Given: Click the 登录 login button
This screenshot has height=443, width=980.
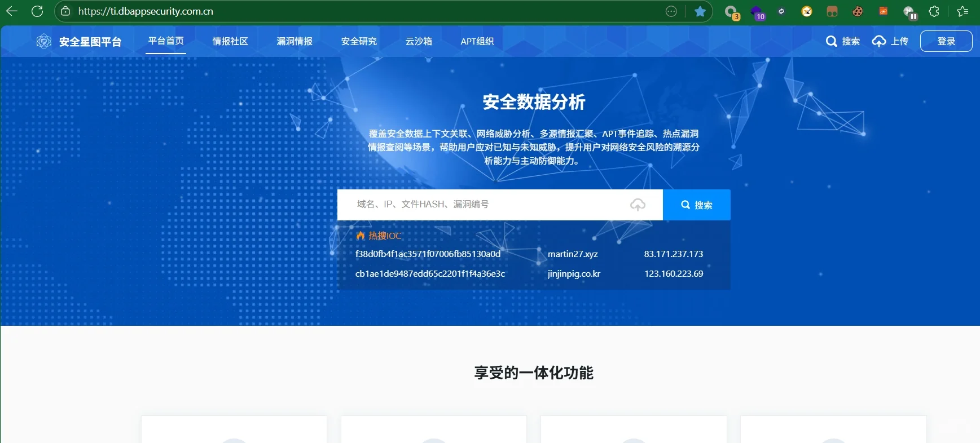Looking at the screenshot, I should pos(946,41).
